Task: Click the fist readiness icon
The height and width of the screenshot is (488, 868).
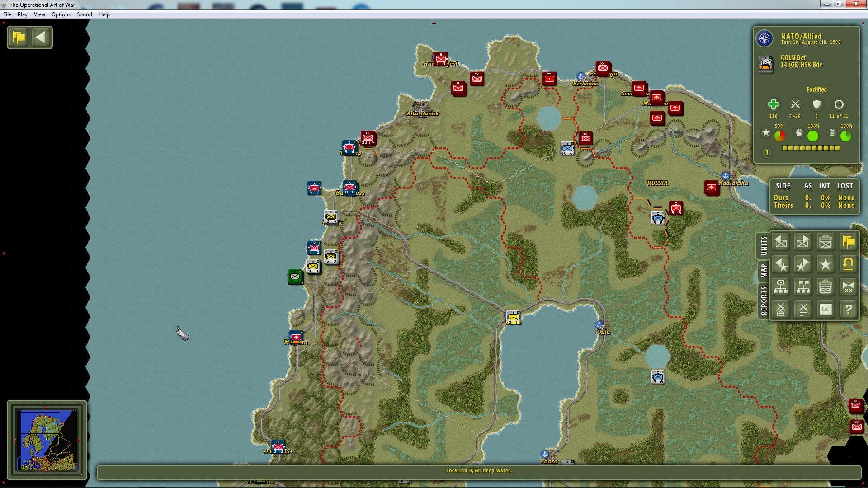Action: [799, 133]
